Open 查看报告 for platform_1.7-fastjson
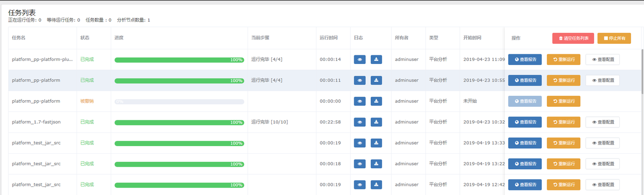The image size is (644, 195). [x=525, y=122]
